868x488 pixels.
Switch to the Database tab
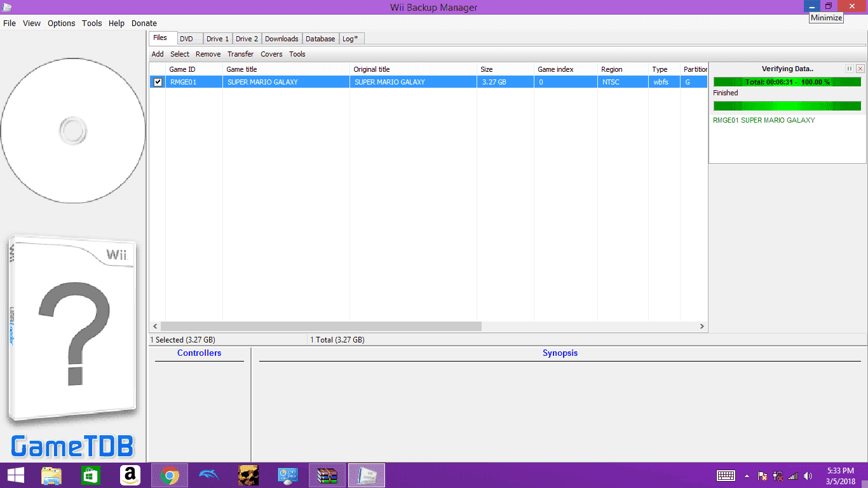320,39
